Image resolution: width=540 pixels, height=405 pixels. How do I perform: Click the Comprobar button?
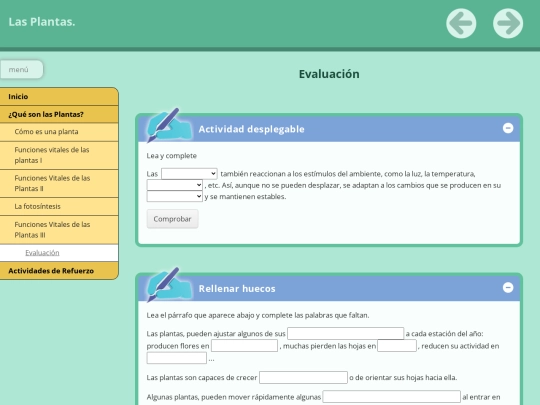click(172, 219)
